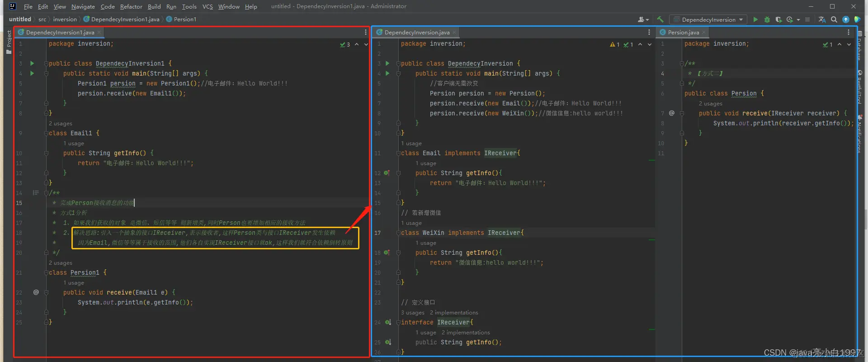Collapse the doc comment in Persion.java
The width and height of the screenshot is (868, 362).
pyautogui.click(x=682, y=63)
